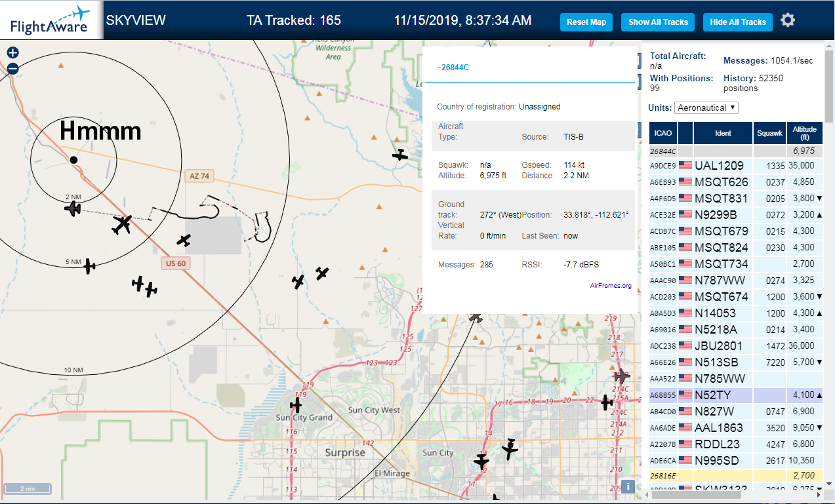835x504 pixels.
Task: Select aircraft icon over the lake north of popup
Action: (399, 155)
